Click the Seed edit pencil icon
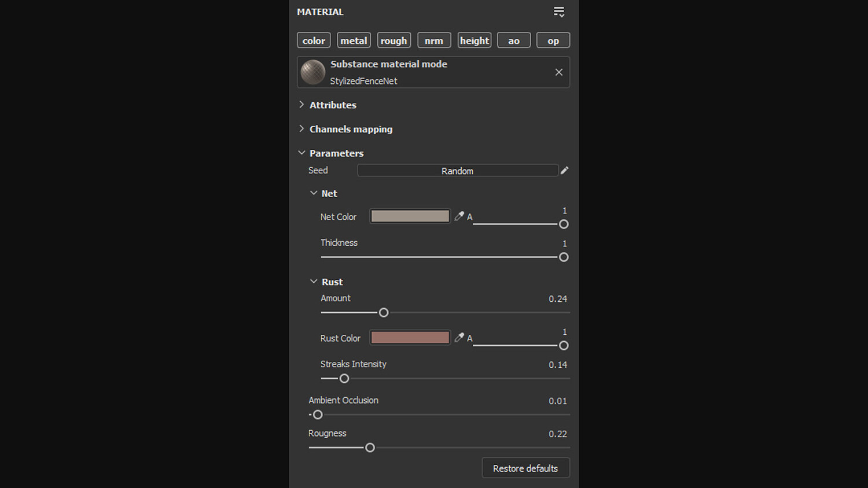The image size is (868, 488). tap(564, 171)
